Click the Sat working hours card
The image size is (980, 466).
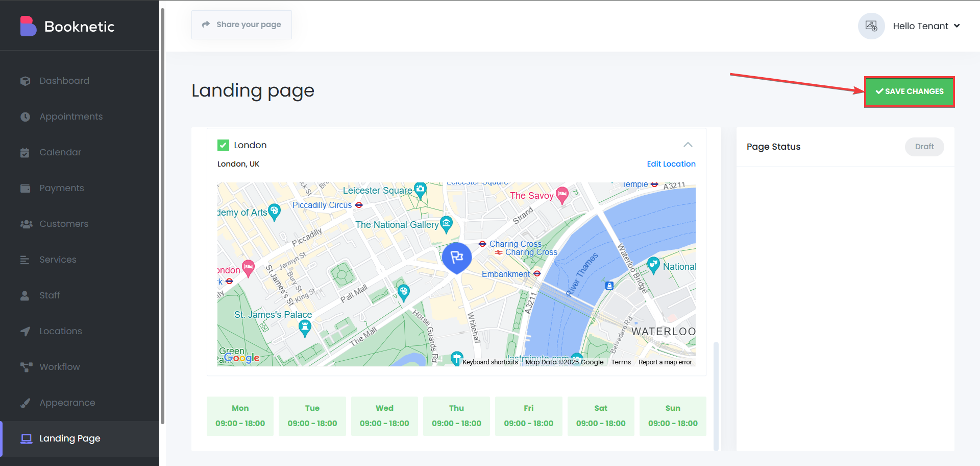[x=601, y=416]
